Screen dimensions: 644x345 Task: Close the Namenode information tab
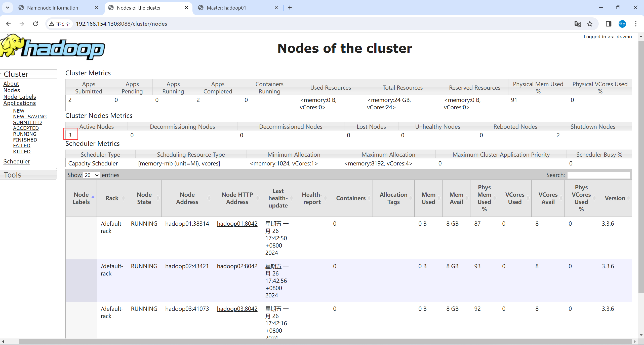97,8
